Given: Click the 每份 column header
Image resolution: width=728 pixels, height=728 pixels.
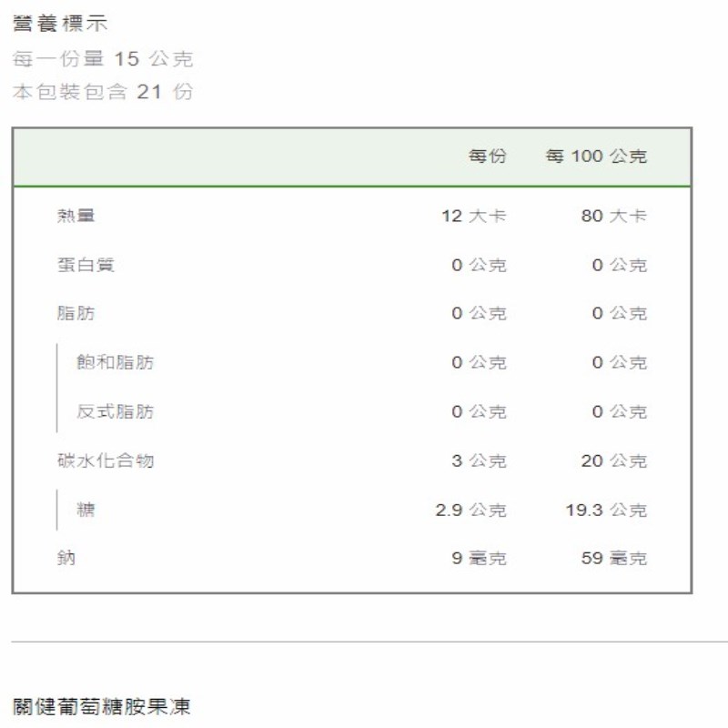Looking at the screenshot, I should (x=487, y=157).
